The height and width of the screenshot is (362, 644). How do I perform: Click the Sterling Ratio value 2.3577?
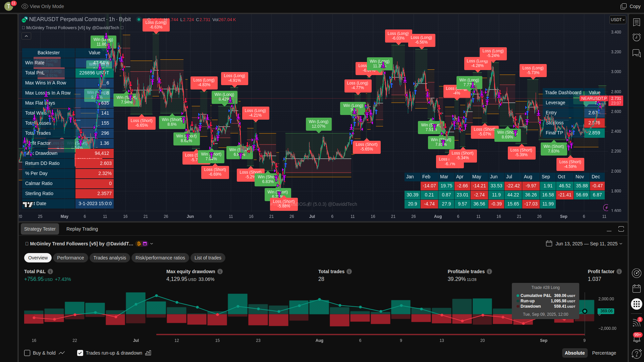[x=95, y=193]
